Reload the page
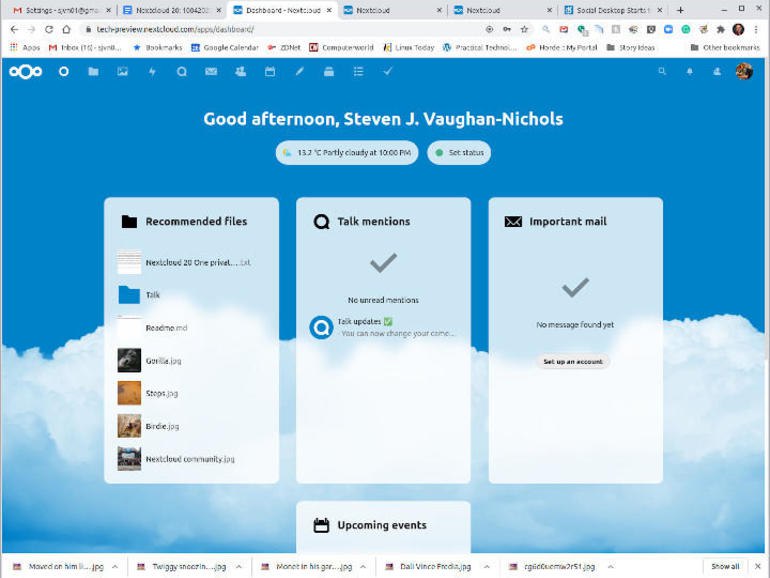The height and width of the screenshot is (578, 770). coord(49,29)
